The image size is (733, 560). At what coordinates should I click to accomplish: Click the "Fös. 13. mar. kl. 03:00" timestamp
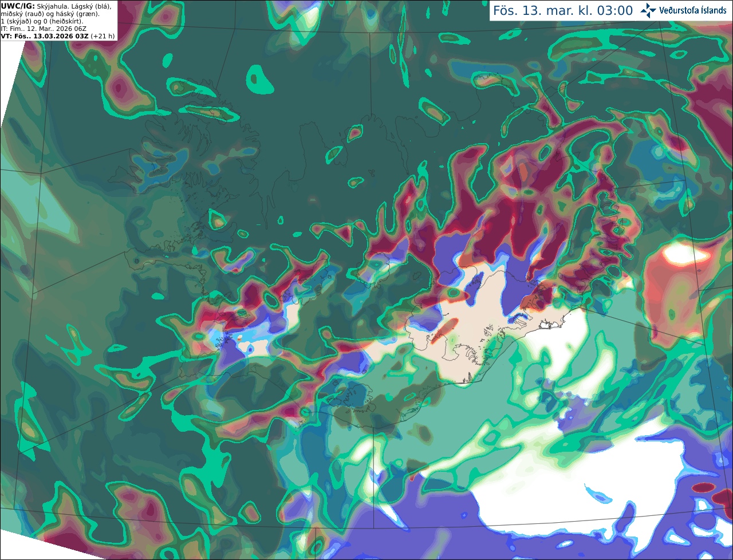point(563,11)
